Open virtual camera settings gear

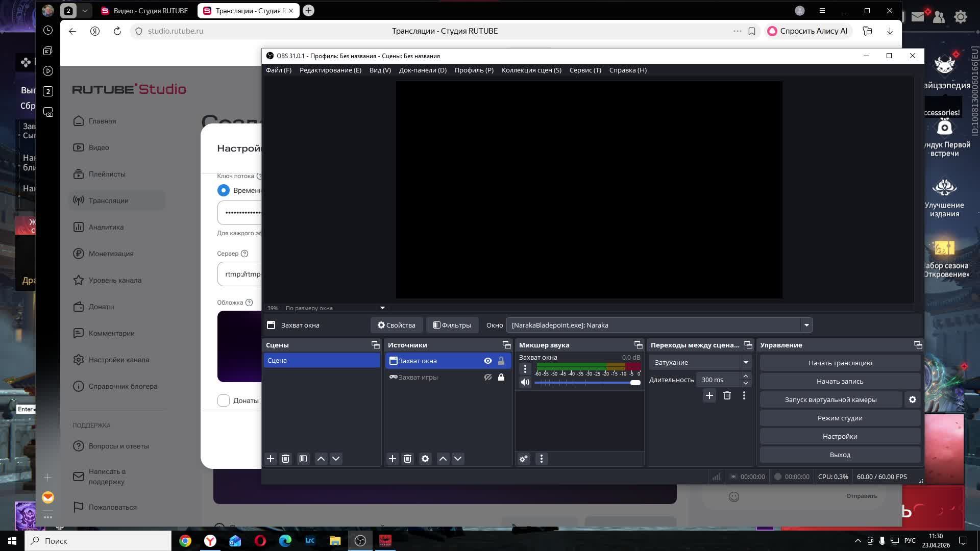click(x=912, y=399)
